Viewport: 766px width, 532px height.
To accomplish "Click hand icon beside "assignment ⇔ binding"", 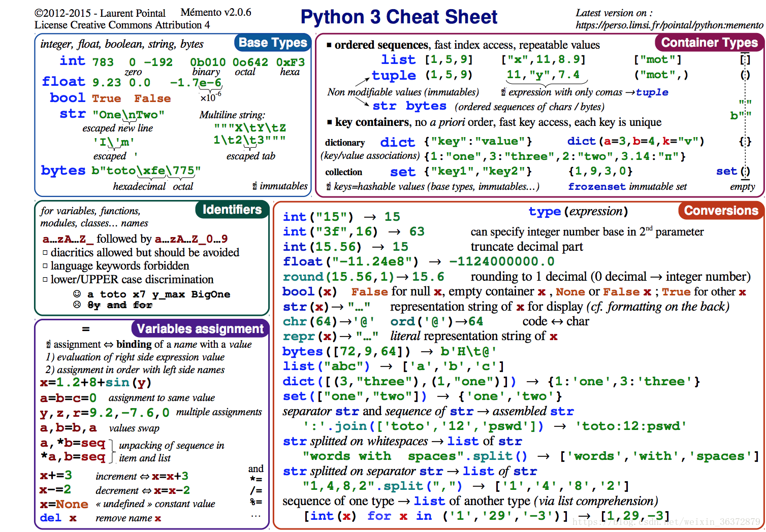I will pyautogui.click(x=48, y=345).
